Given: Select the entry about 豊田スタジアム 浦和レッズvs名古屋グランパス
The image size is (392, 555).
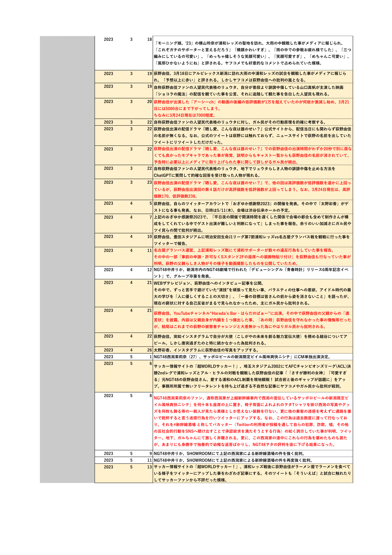Looking at the screenshot, I should pyautogui.click(x=253, y=240).
